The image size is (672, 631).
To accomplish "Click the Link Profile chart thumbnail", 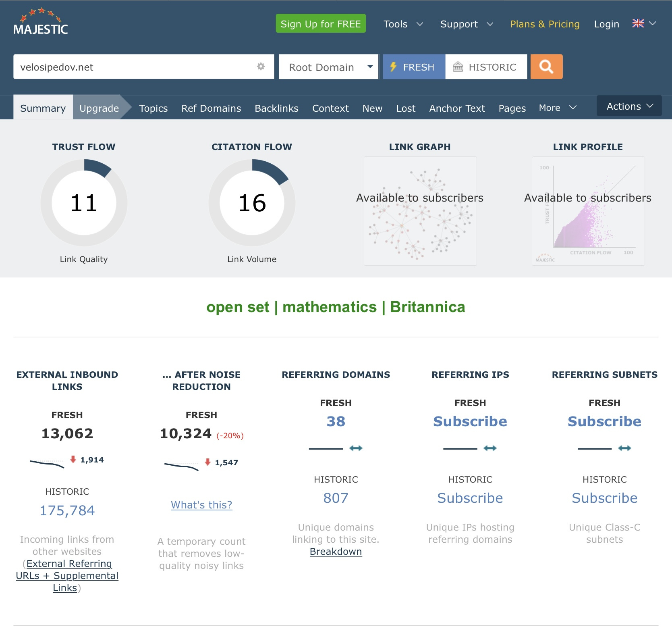I will point(588,211).
